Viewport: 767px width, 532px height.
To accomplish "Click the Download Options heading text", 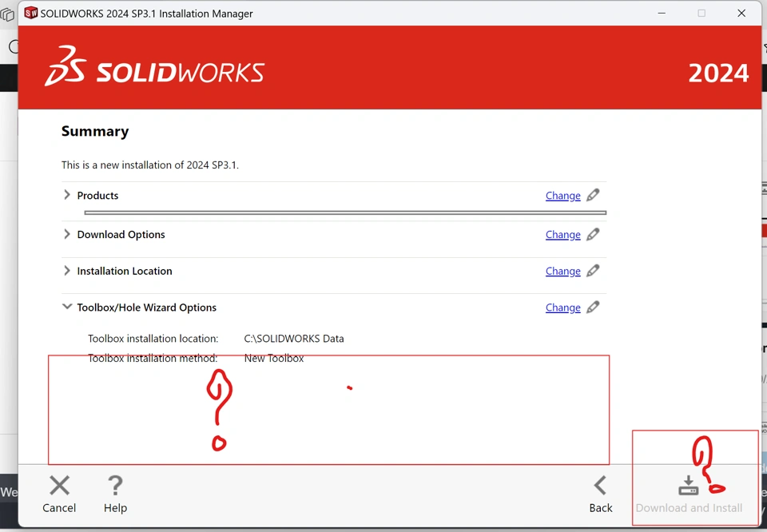I will [121, 235].
